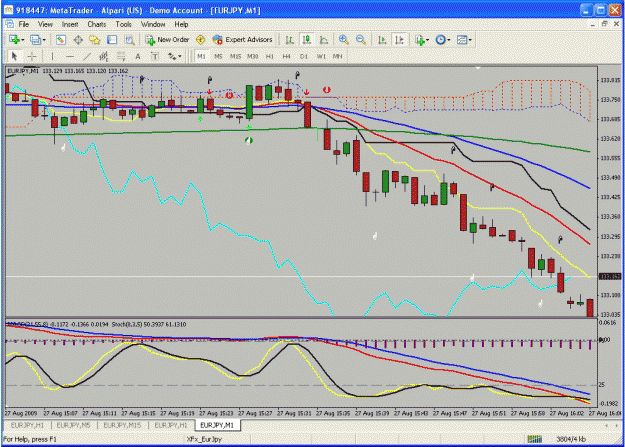Click the Templates icon
The image size is (625, 447).
pyautogui.click(x=462, y=40)
